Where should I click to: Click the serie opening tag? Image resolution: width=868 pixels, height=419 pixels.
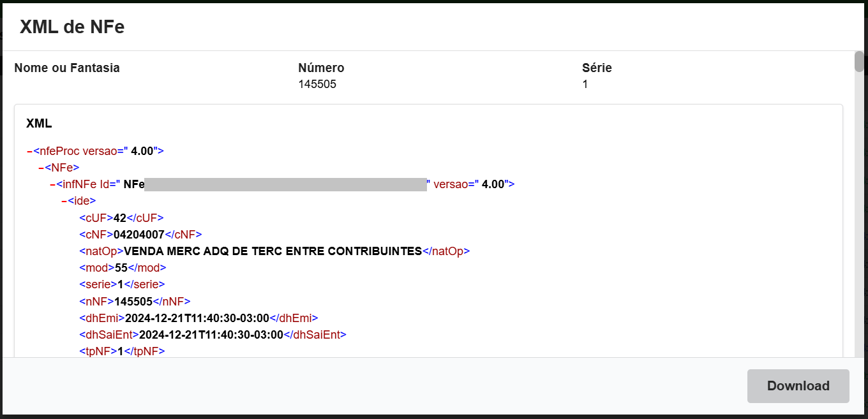click(x=98, y=284)
